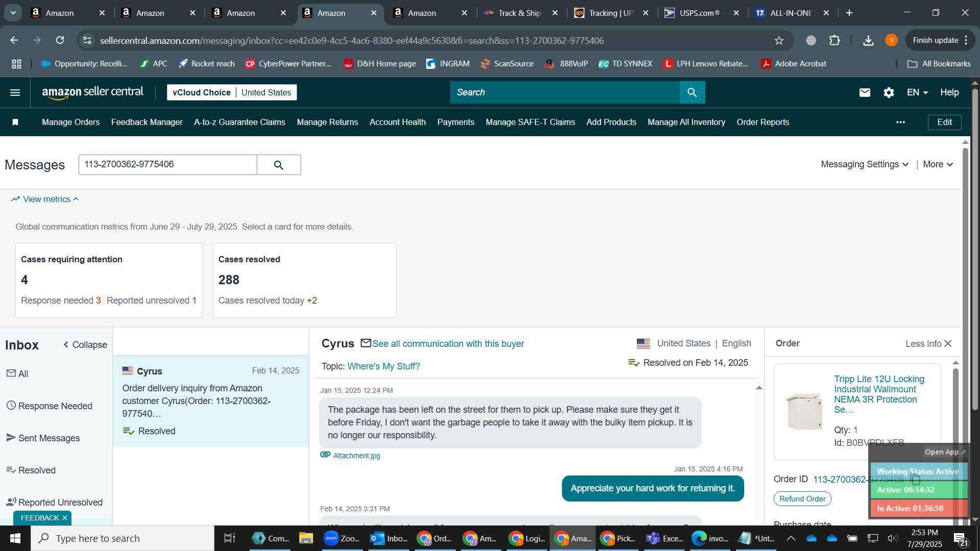Click the bookmark flag icon in navigation bar
This screenshot has height=551, width=980.
pos(15,122)
